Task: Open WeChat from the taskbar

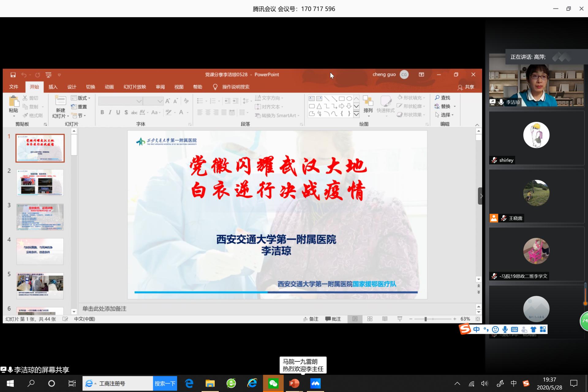Action: (273, 383)
